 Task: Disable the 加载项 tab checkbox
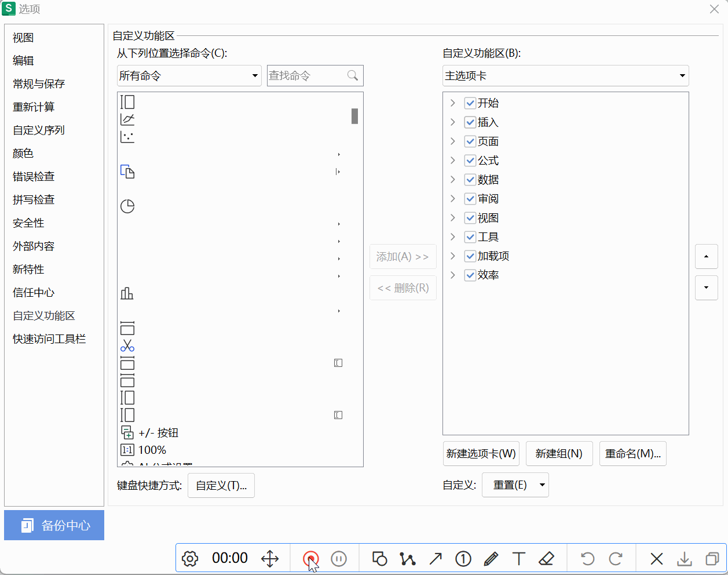click(470, 256)
